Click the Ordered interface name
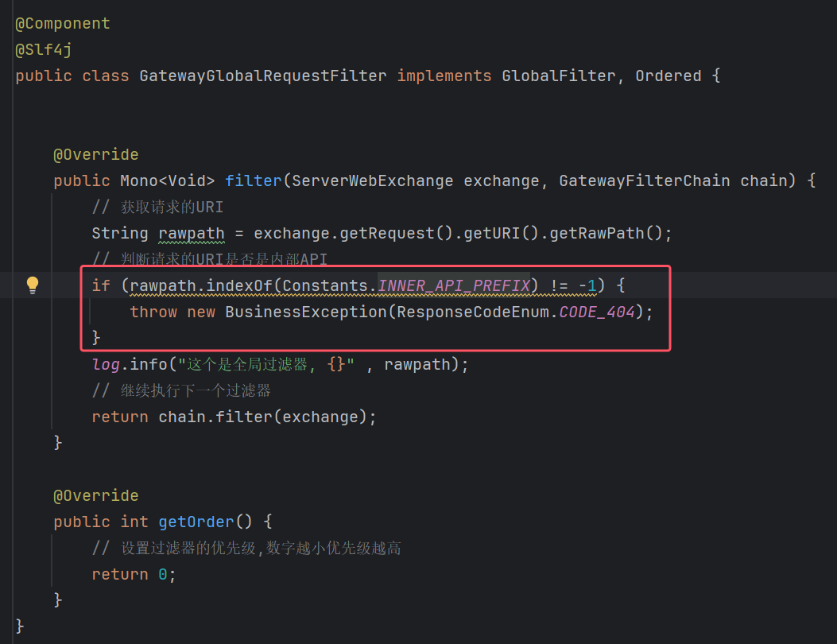Screen dimensions: 837x644 coord(668,76)
